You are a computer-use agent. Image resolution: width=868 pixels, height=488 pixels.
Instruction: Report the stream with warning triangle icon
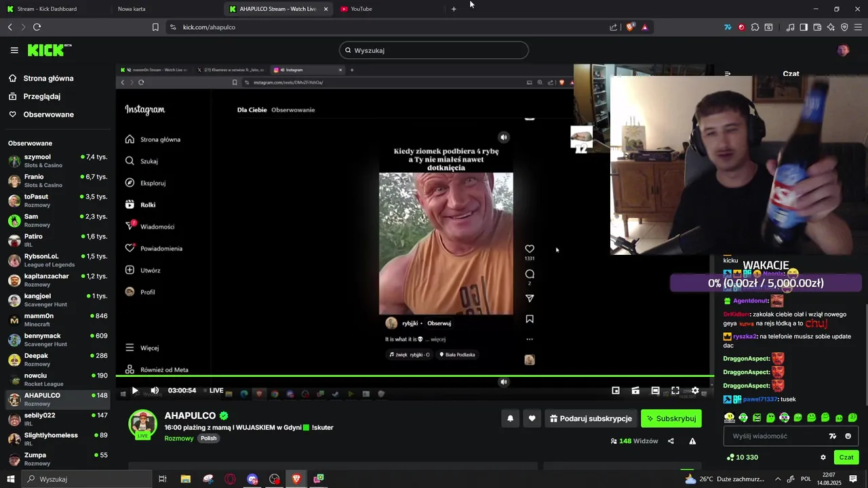coord(692,441)
